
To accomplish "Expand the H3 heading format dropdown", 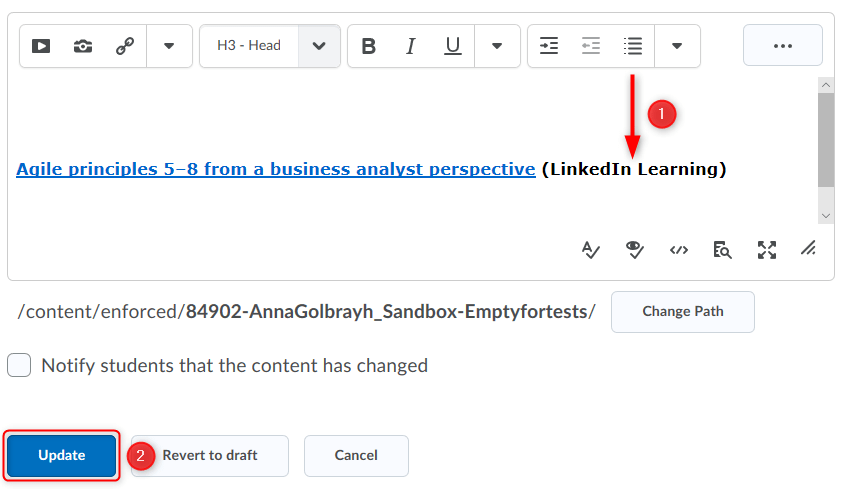I will [319, 46].
